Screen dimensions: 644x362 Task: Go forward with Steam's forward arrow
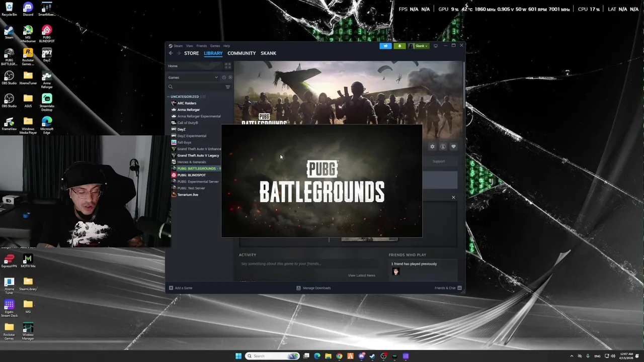[178, 53]
